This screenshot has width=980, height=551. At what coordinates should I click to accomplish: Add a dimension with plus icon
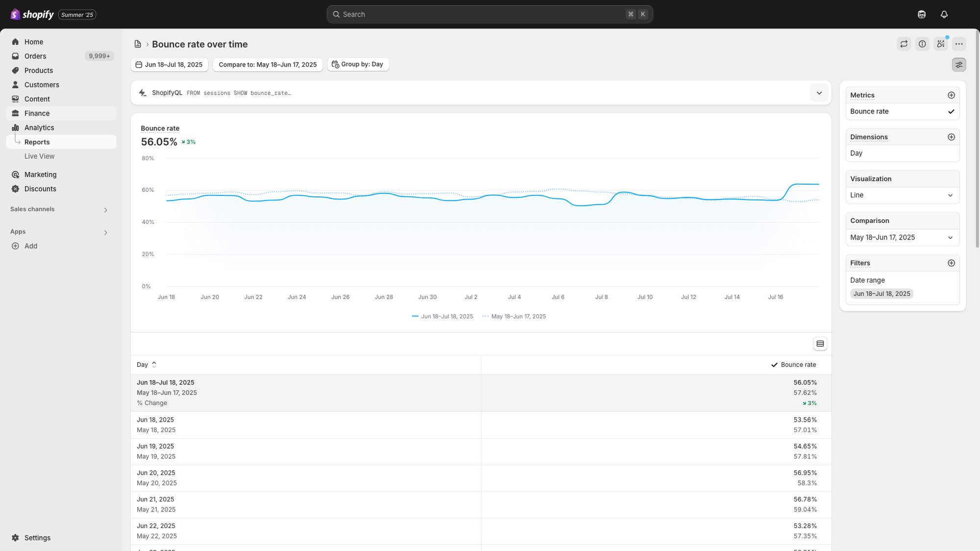point(951,137)
